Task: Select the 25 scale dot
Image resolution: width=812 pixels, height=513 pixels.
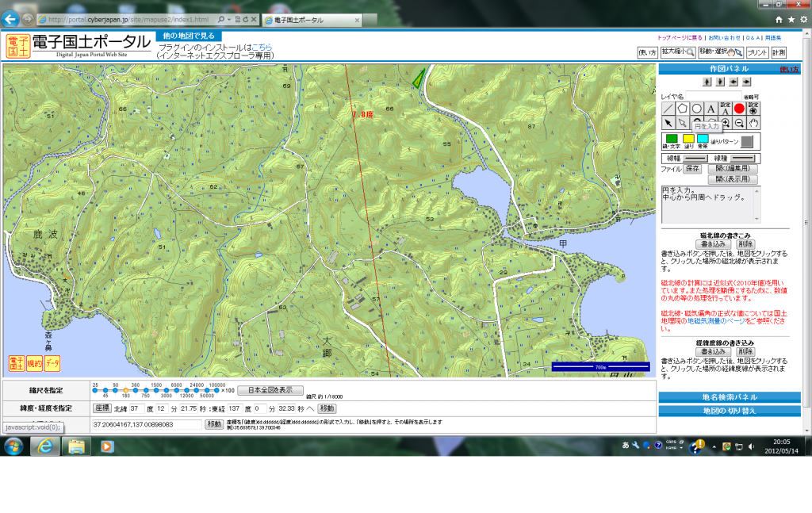Action: 95,390
